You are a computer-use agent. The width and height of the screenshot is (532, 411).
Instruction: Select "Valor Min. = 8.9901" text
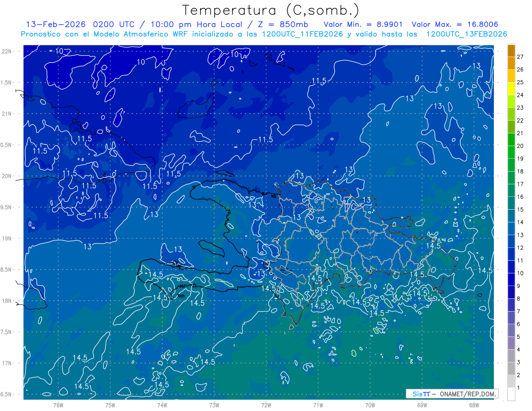coord(363,24)
